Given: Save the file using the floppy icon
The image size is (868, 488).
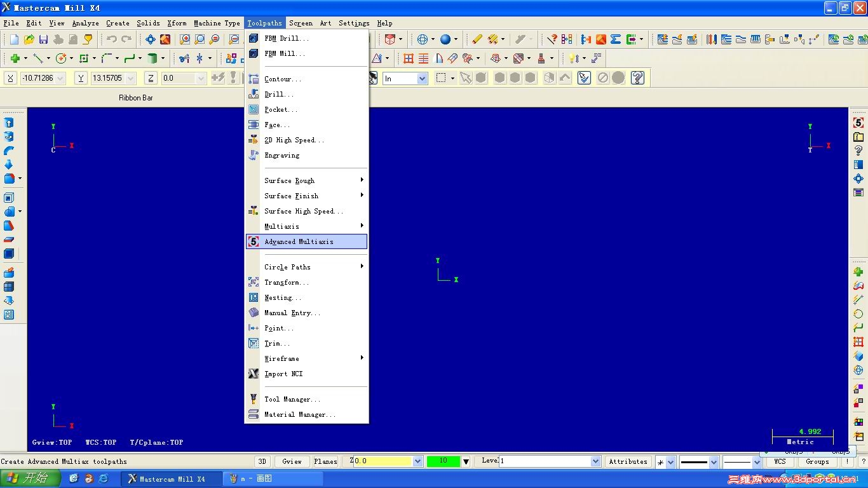Looking at the screenshot, I should [x=43, y=39].
